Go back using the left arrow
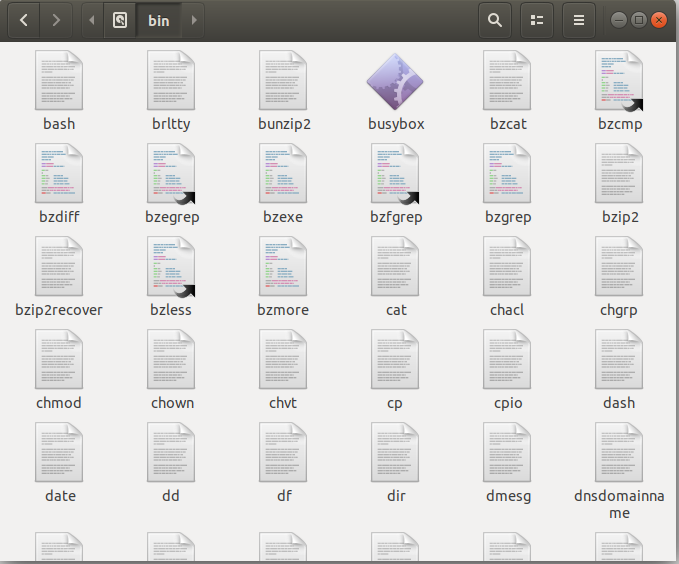This screenshot has height=564, width=679. (x=23, y=19)
